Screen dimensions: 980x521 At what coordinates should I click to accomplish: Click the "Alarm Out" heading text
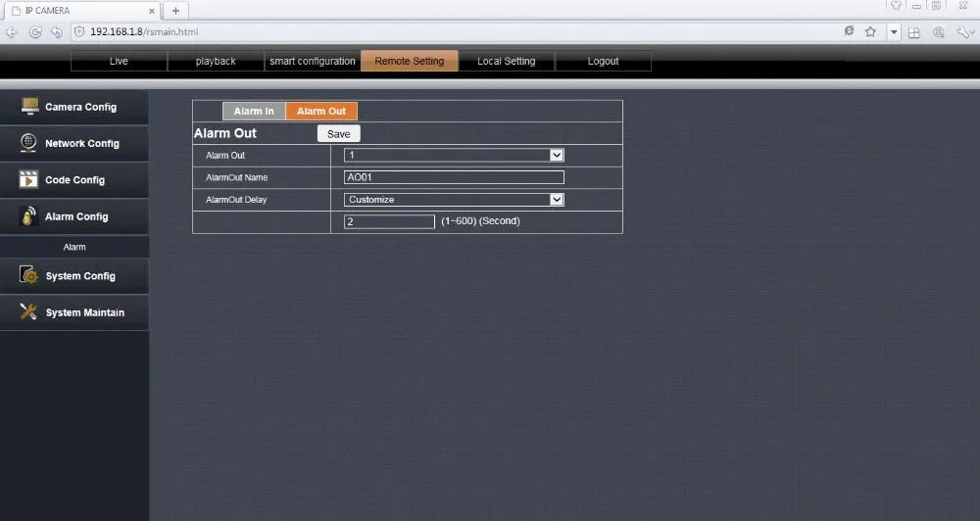coord(225,133)
